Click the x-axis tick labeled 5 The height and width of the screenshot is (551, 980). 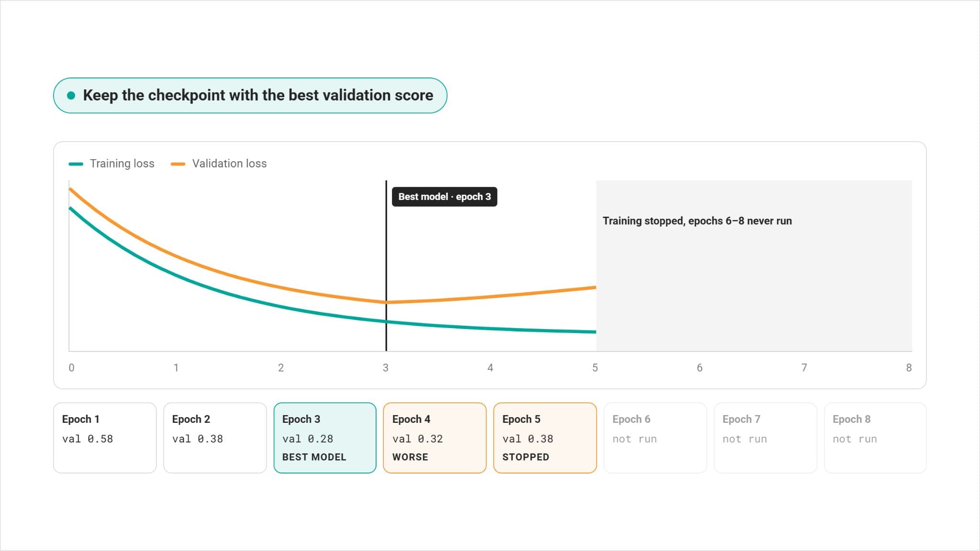(x=595, y=368)
